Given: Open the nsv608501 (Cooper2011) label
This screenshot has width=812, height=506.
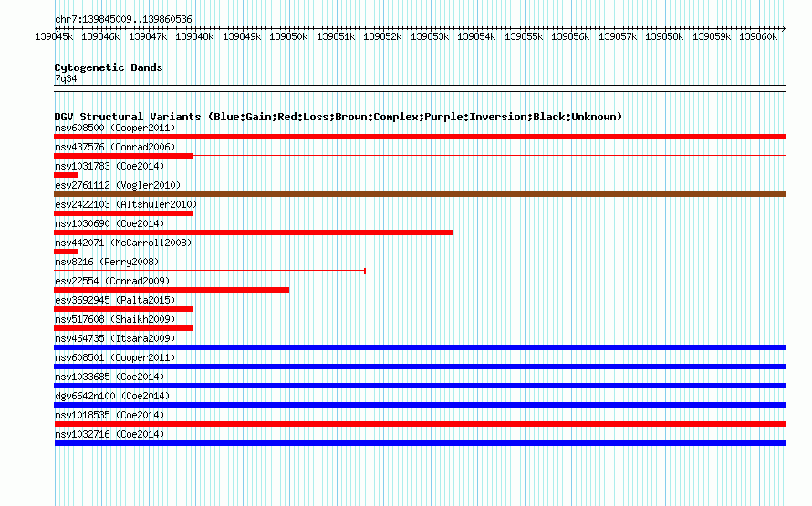Looking at the screenshot, I should [115, 357].
